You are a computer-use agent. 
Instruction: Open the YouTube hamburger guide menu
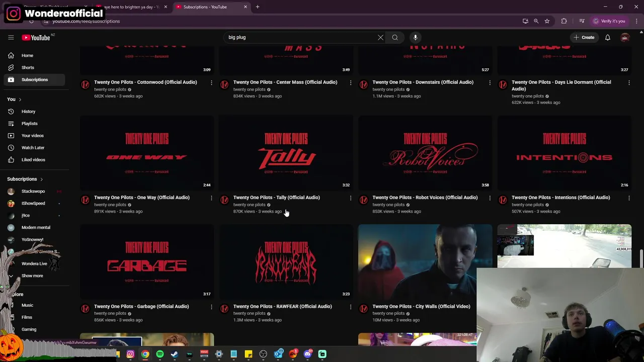pyautogui.click(x=11, y=37)
